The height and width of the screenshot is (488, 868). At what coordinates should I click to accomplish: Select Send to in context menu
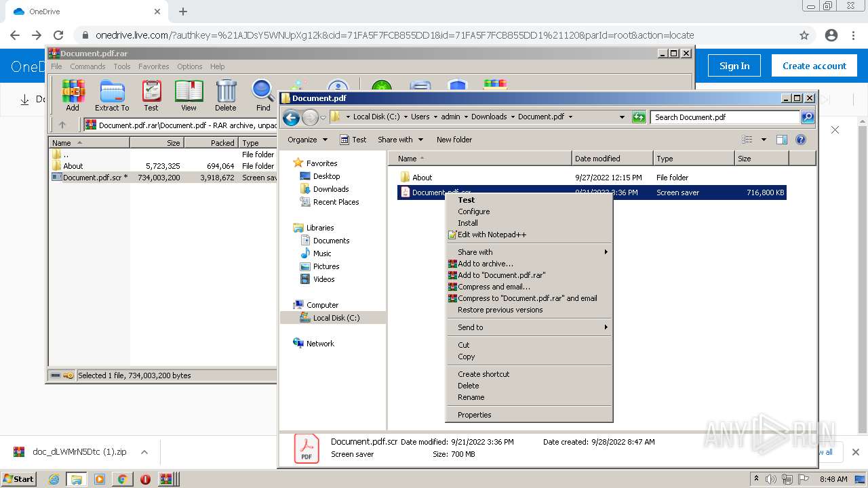point(529,327)
